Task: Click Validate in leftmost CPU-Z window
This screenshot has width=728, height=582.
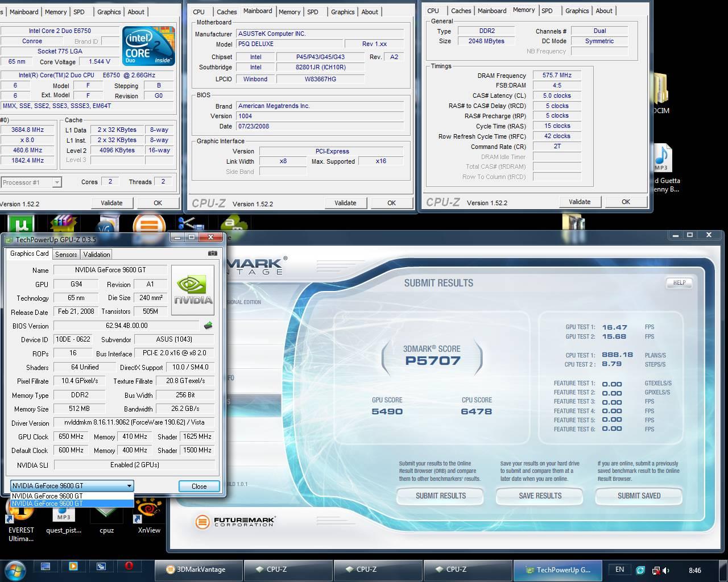Action: click(111, 203)
